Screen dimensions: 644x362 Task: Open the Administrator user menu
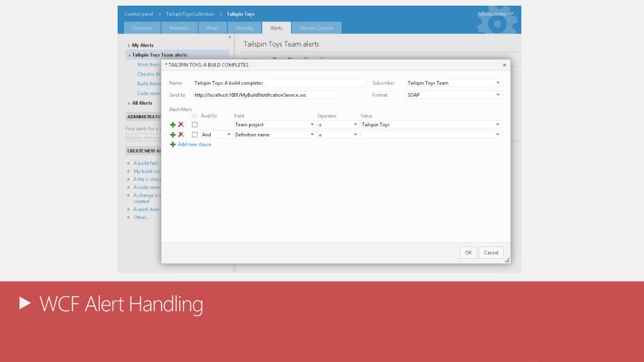[496, 14]
